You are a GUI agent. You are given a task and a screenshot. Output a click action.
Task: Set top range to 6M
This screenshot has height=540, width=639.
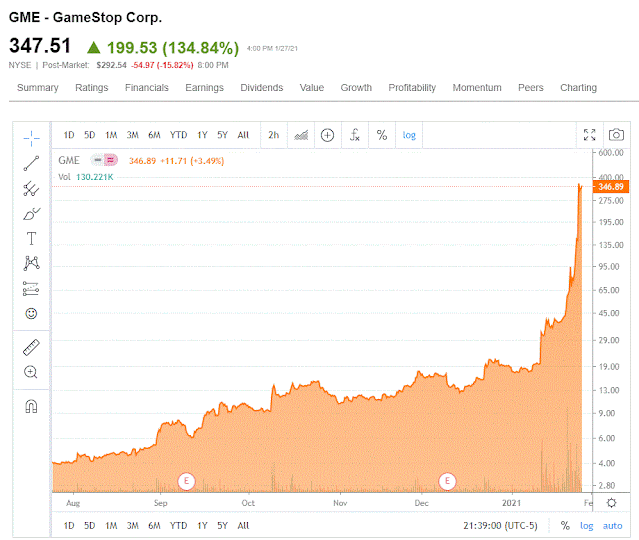coord(154,135)
